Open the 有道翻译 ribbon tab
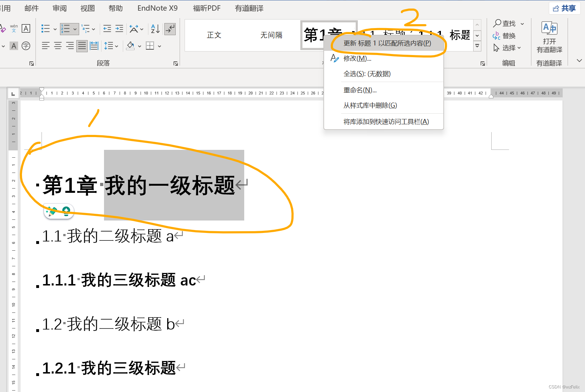585x392 pixels. [249, 8]
